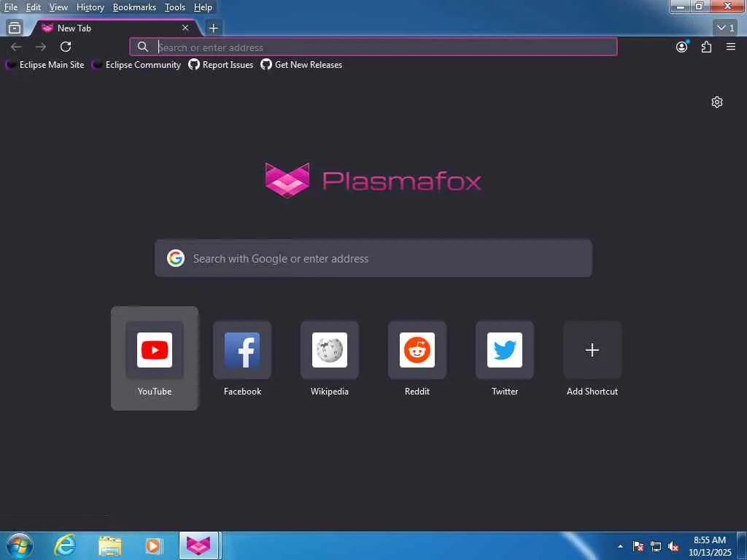Click the magnifier icon in address bar
The image size is (747, 560).
142,47
